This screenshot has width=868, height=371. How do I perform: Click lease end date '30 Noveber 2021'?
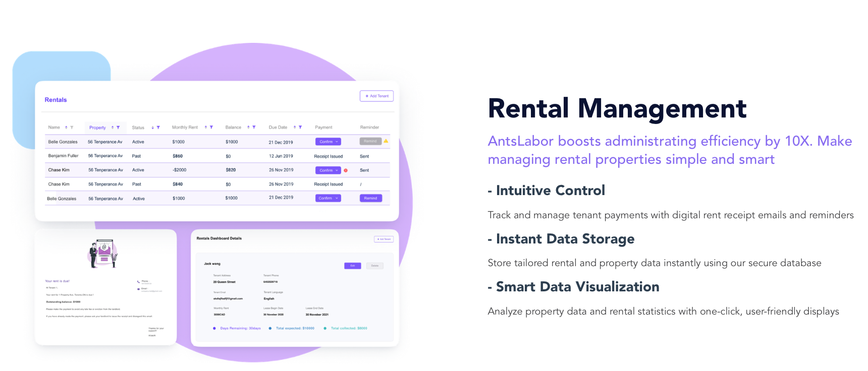[x=317, y=315]
